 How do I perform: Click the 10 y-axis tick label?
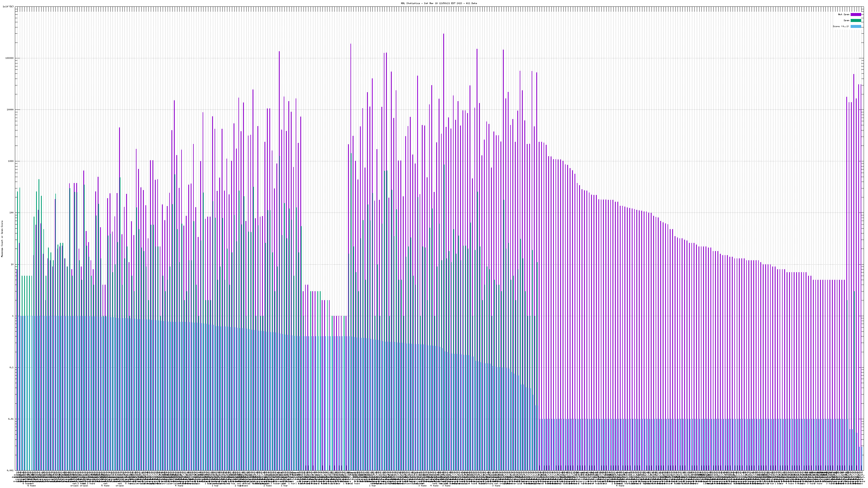tap(12, 264)
